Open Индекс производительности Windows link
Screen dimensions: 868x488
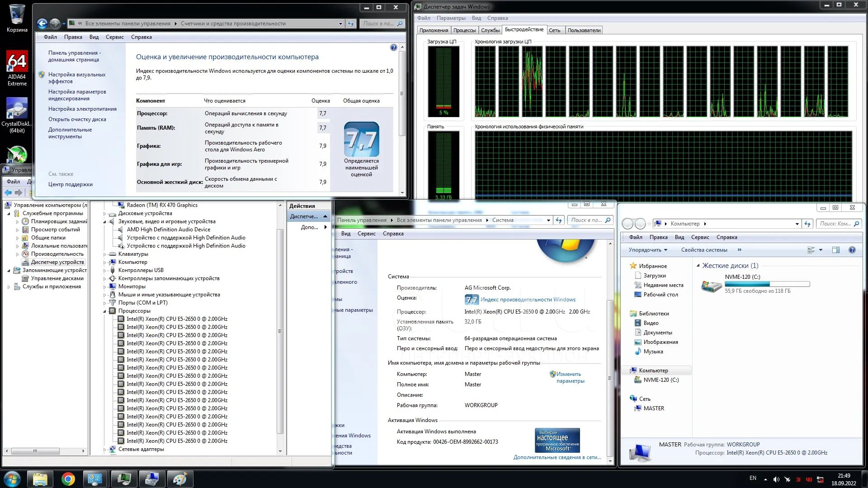click(x=528, y=300)
